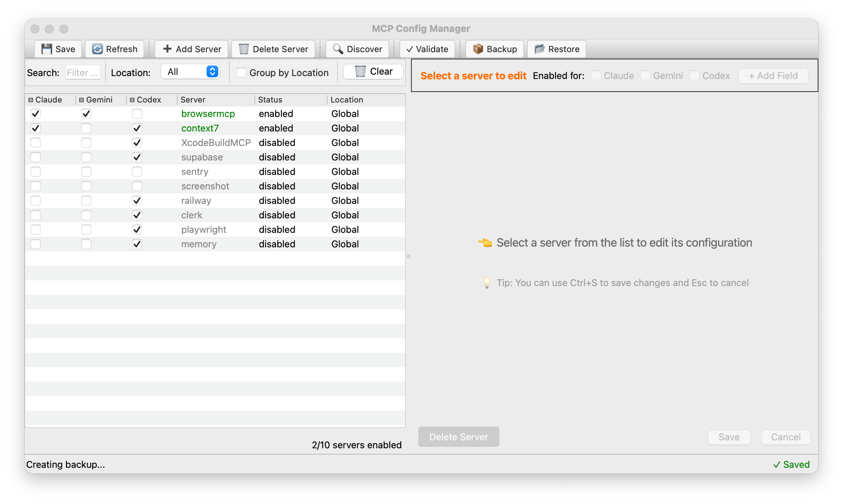Uncheck Gemini for browsermcp
843x504 pixels.
click(x=86, y=114)
